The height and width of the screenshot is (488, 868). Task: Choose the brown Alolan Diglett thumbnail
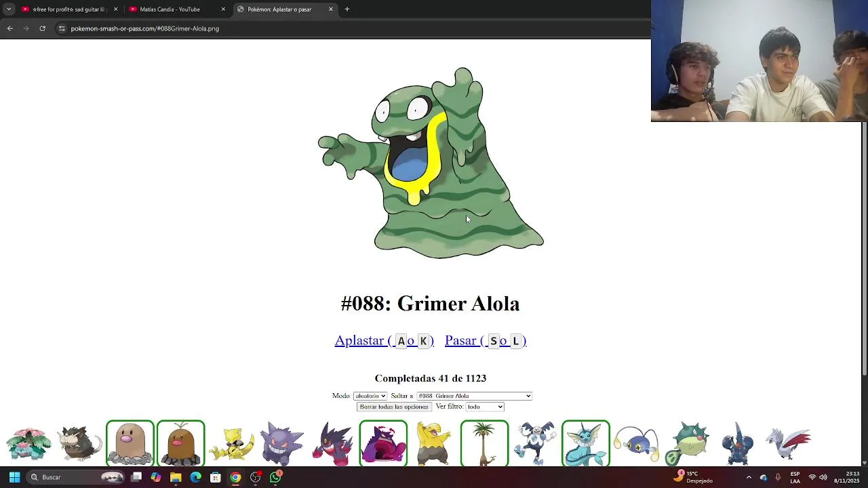pos(180,444)
